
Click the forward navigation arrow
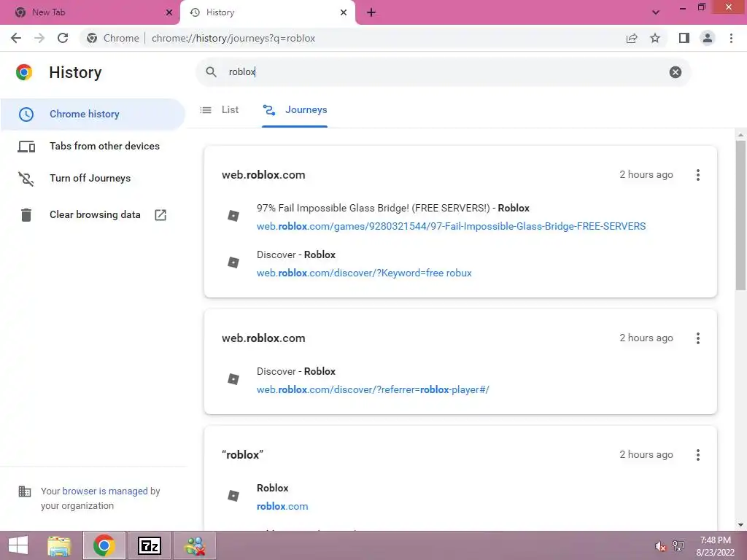click(39, 38)
